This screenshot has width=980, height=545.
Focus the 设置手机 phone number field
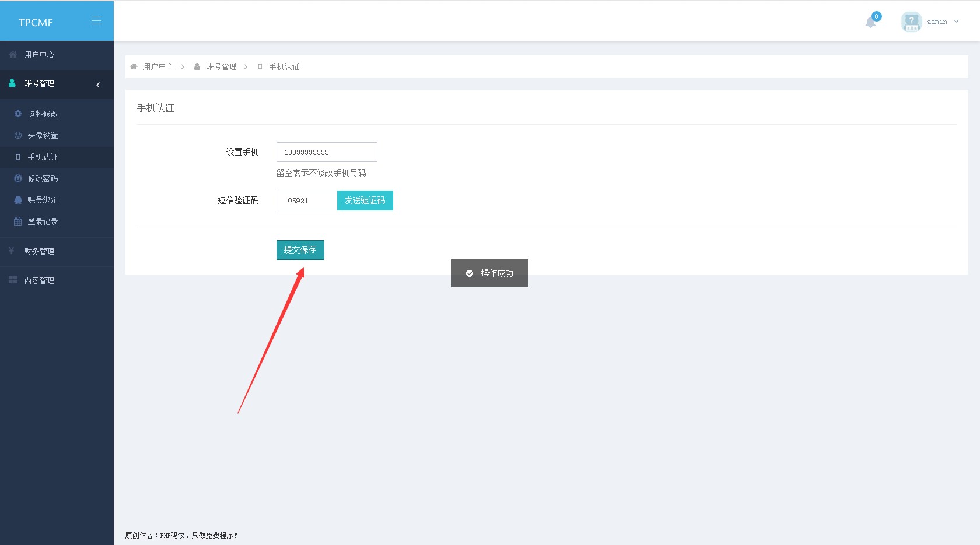click(327, 152)
